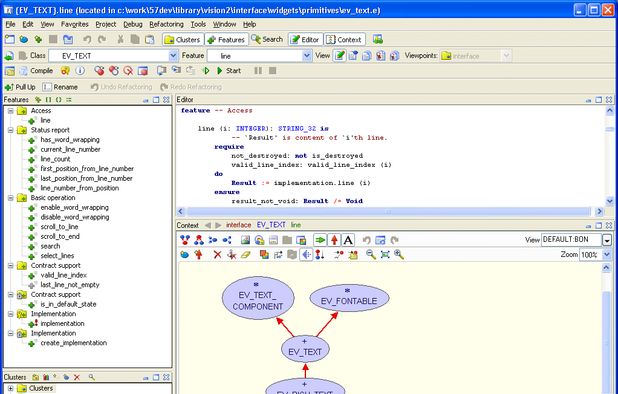Click the magnifier icon in Clusters panel toolbar

pos(91,377)
